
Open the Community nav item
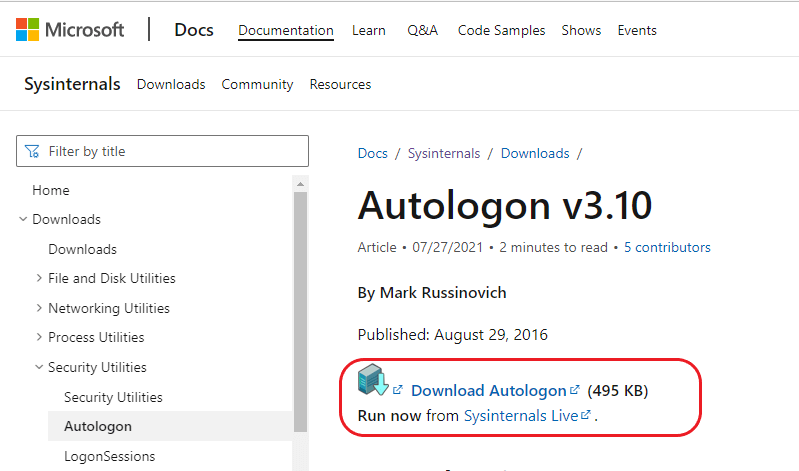[257, 84]
